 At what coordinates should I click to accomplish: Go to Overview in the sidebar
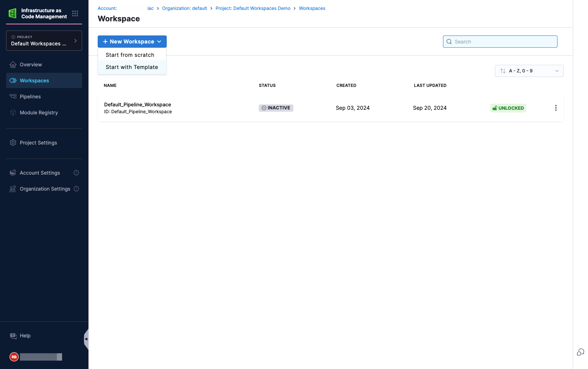[44, 64]
